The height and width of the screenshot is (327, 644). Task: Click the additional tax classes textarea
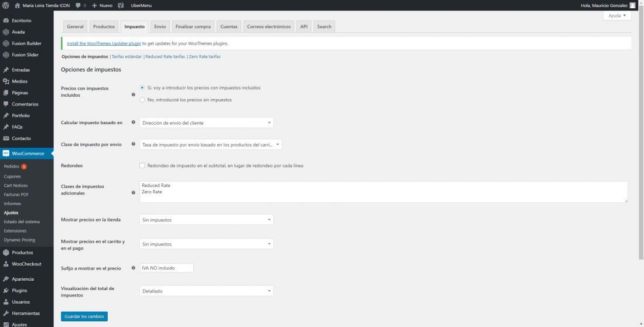point(383,192)
